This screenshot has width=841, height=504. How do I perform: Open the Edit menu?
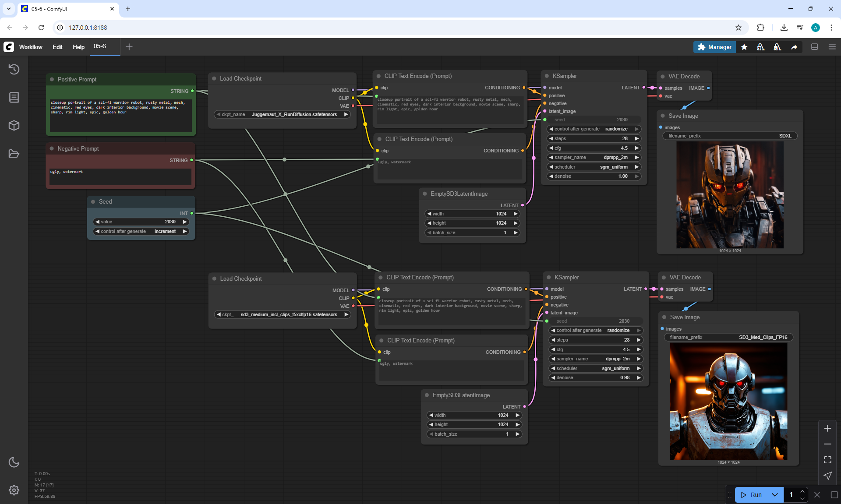57,47
